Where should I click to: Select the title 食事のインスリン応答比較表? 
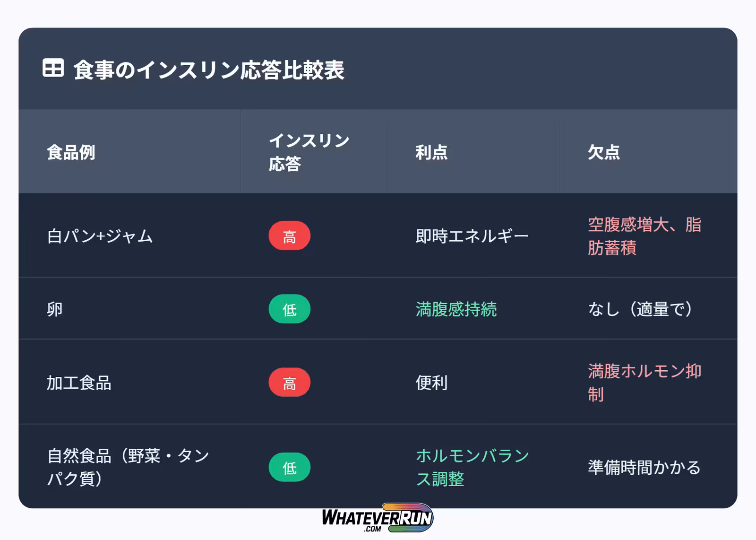[208, 70]
